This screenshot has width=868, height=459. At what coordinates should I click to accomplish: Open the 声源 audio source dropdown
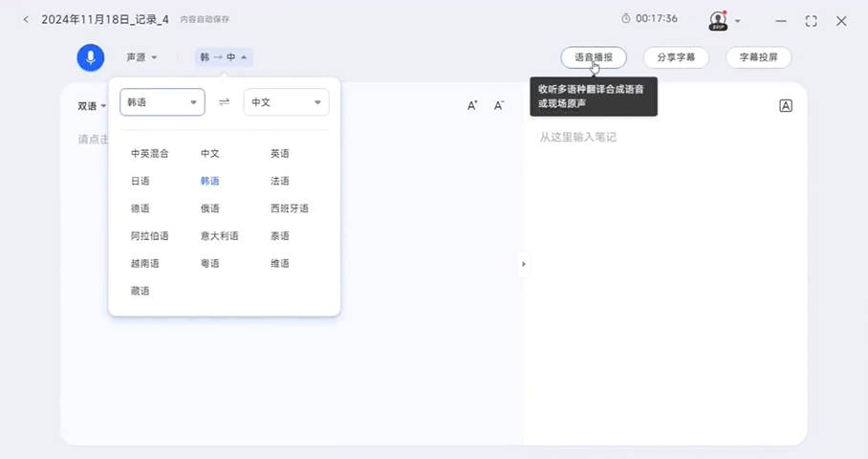pyautogui.click(x=141, y=57)
